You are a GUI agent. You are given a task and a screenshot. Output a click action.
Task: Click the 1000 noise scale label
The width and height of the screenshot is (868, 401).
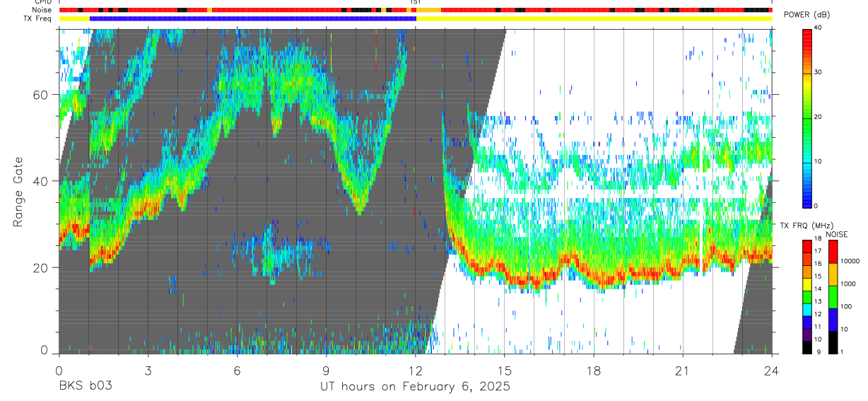848,284
